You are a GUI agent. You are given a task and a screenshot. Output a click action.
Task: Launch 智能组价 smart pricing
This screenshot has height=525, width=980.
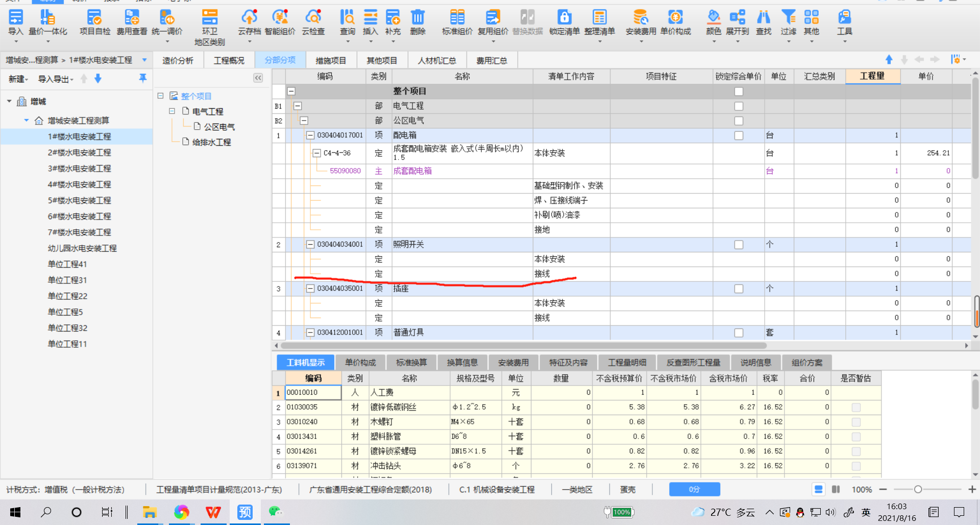280,23
